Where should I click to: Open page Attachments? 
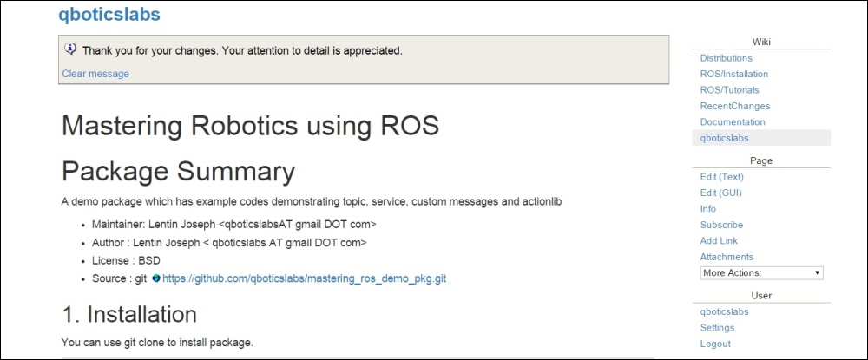click(x=727, y=257)
